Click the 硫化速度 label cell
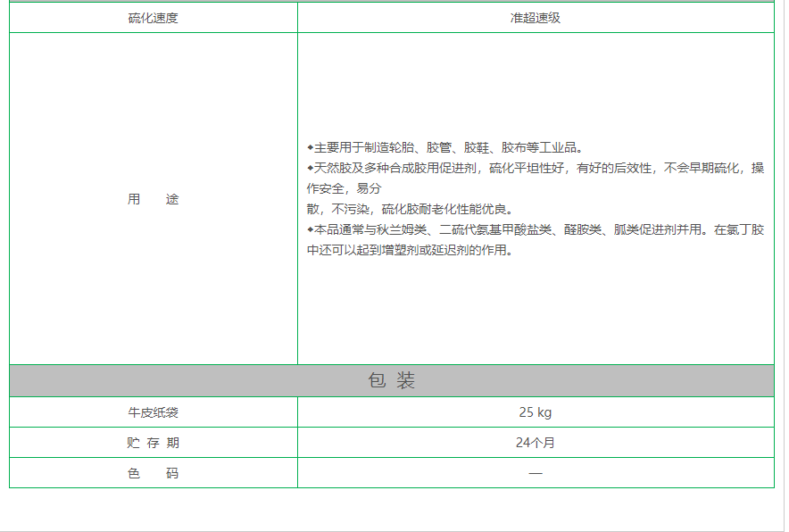 pyautogui.click(x=153, y=18)
